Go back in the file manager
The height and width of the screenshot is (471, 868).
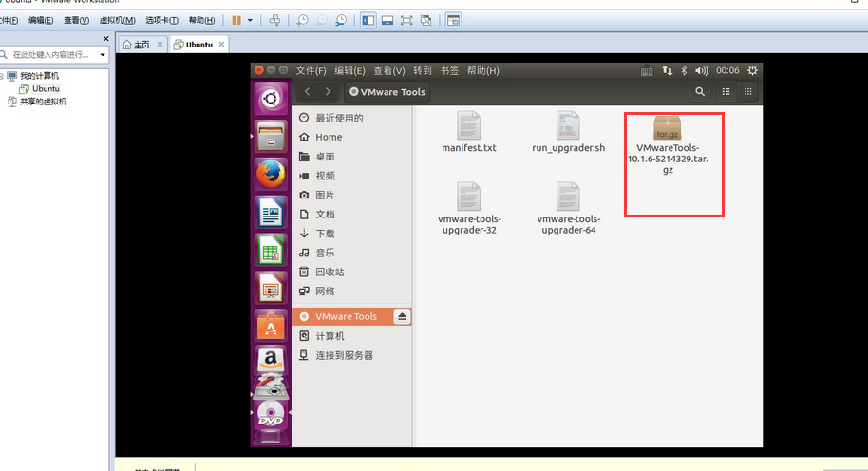point(308,92)
